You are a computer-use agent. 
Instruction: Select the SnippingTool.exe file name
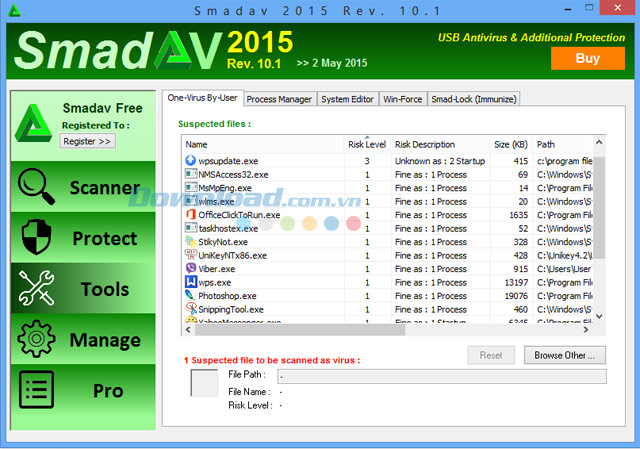231,309
